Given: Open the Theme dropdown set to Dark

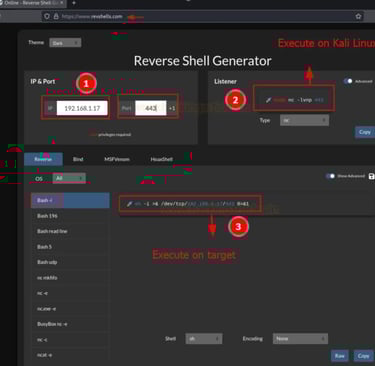Looking at the screenshot, I should pos(65,43).
